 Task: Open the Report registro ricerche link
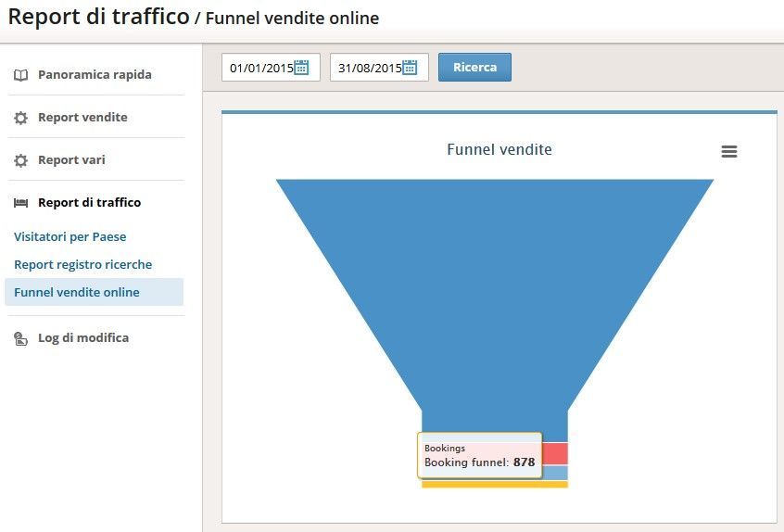(83, 264)
